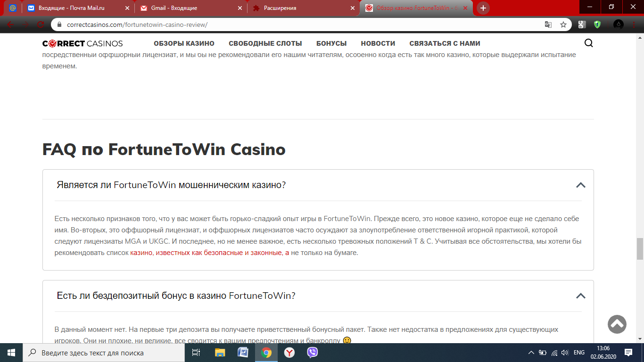Screen dimensions: 644x362
Task: Reload the current page
Action: (41, 25)
